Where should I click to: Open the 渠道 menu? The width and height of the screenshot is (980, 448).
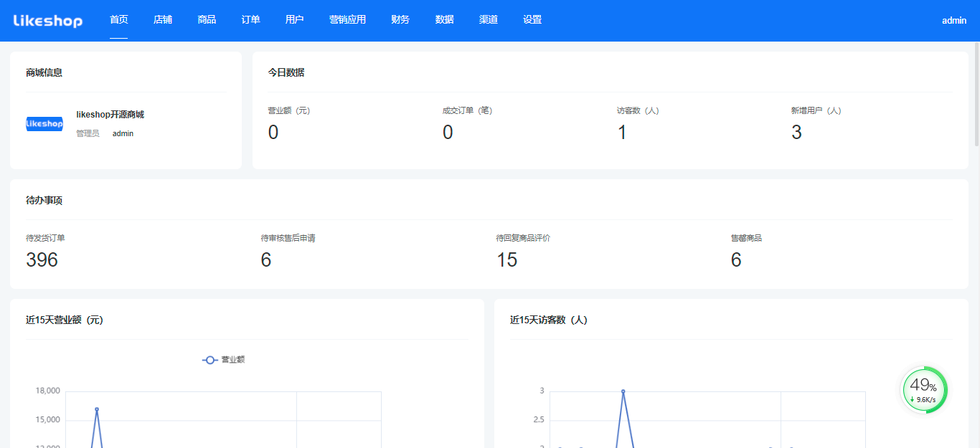point(488,20)
